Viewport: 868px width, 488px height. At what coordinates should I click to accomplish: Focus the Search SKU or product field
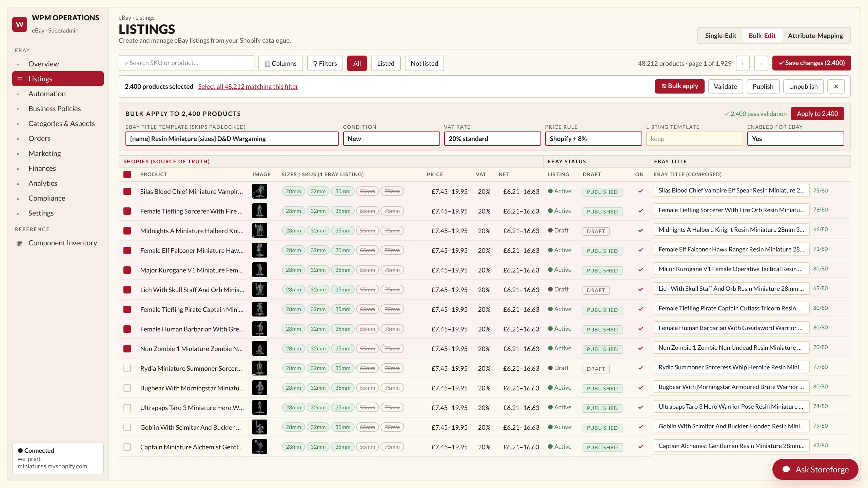[x=186, y=63]
